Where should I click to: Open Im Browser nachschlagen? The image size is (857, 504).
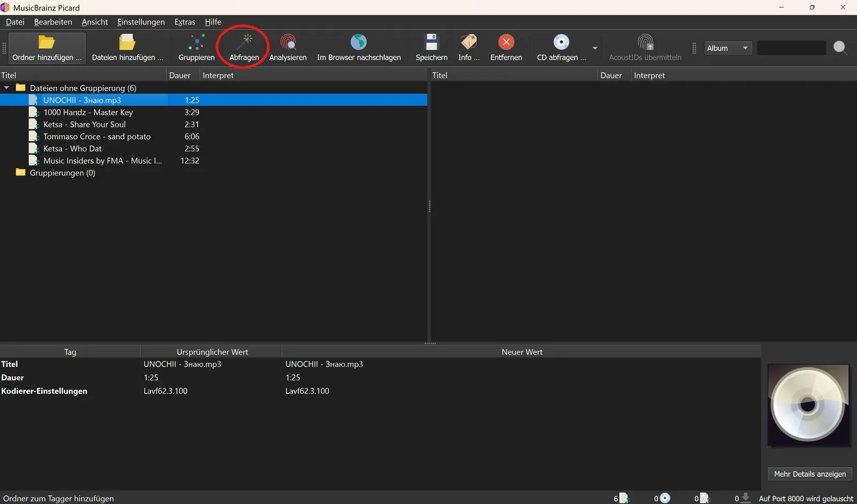359,48
